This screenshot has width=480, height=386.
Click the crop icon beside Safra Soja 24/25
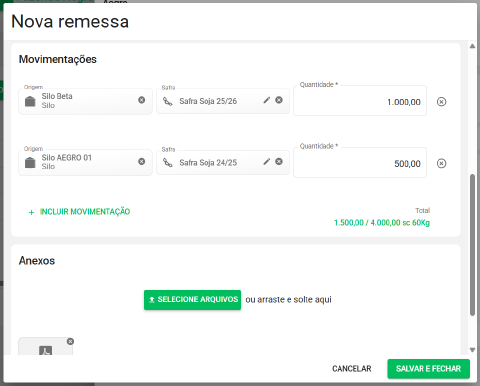[168, 163]
